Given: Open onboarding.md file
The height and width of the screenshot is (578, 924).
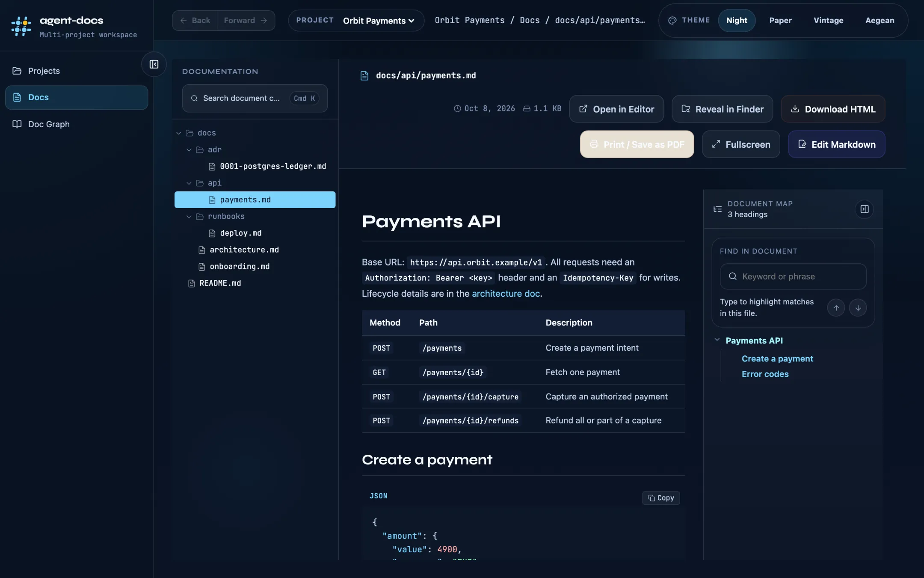Looking at the screenshot, I should 255,267.
